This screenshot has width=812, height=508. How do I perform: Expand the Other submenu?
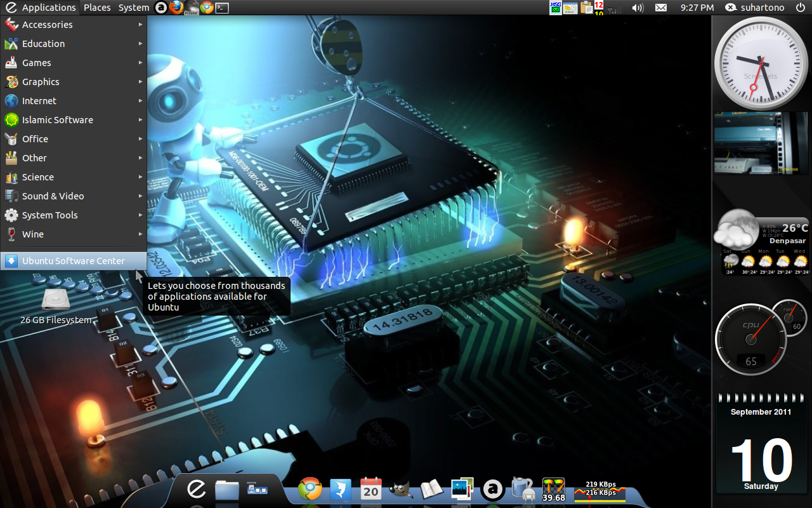(x=74, y=158)
